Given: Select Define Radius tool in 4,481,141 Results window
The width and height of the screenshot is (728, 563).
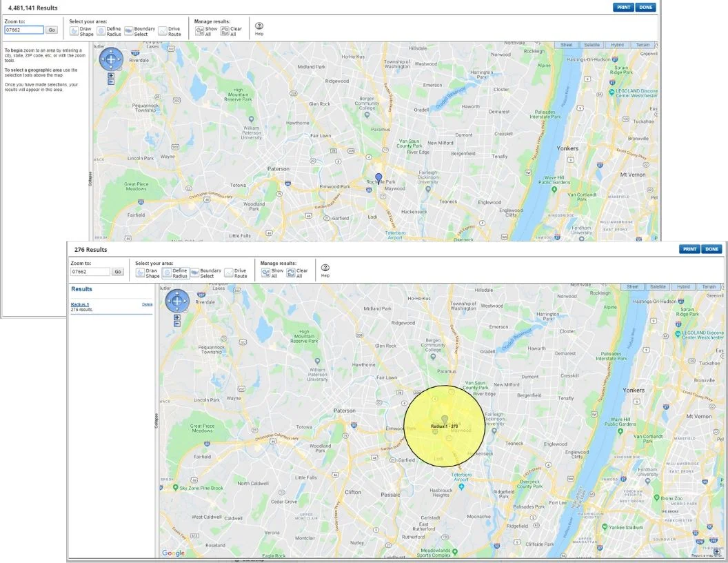Looking at the screenshot, I should (109, 31).
